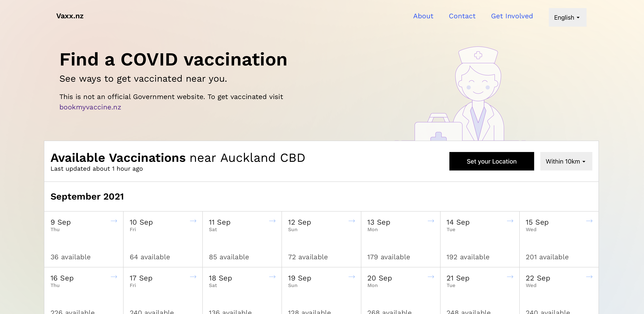Viewport: 644px width, 314px height.
Task: Click the arrow icon on 9 Sep
Action: pyautogui.click(x=114, y=221)
